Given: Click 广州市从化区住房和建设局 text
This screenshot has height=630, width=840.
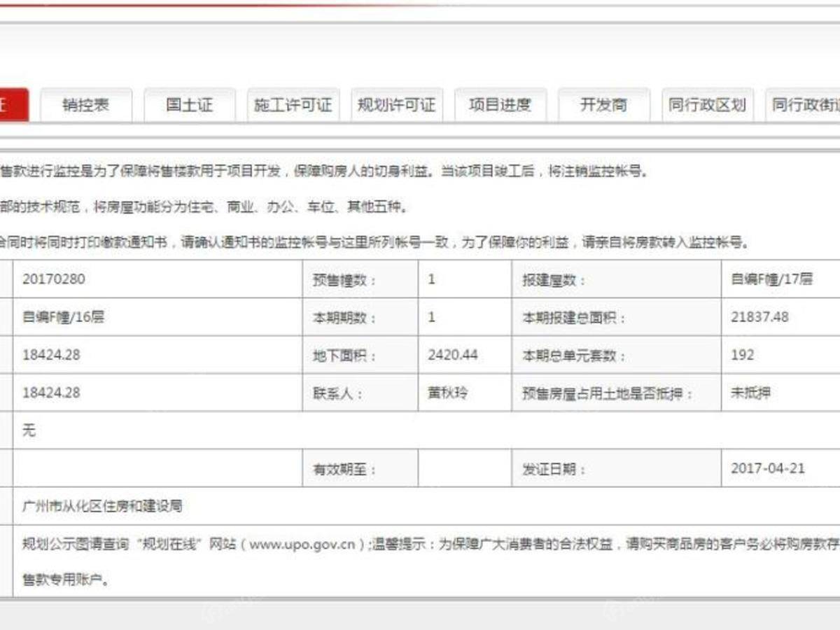Looking at the screenshot, I should tap(102, 506).
